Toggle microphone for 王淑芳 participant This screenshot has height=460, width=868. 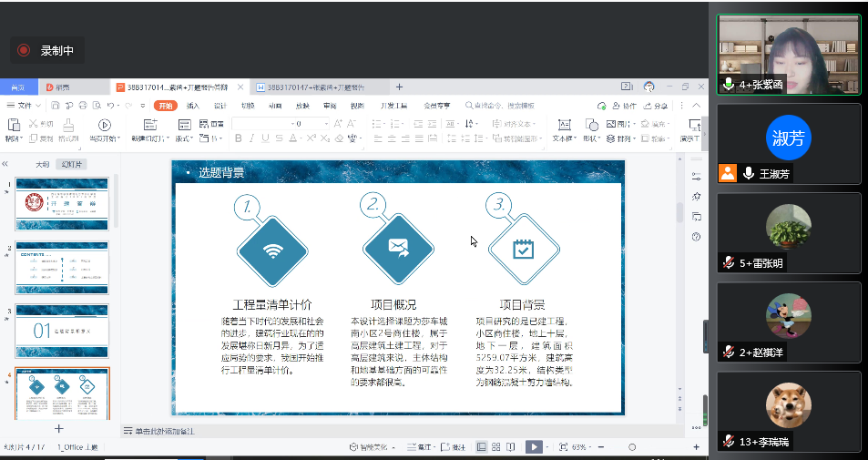(x=748, y=173)
